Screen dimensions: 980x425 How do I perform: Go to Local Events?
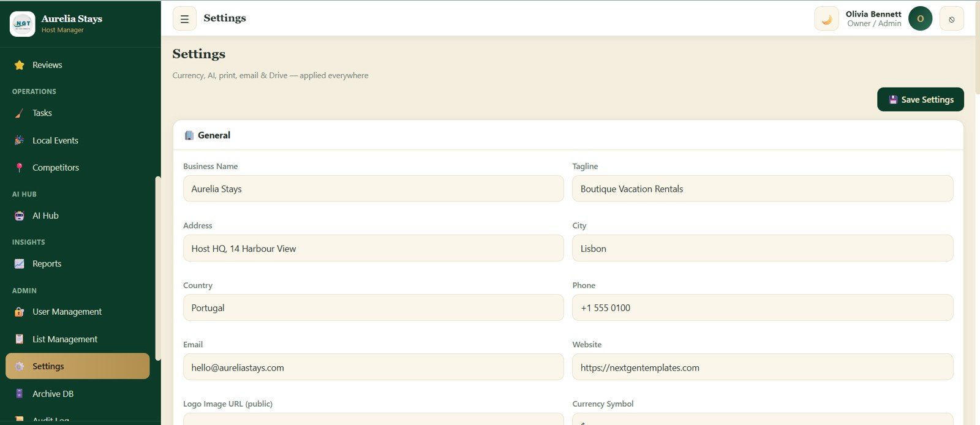[78, 140]
